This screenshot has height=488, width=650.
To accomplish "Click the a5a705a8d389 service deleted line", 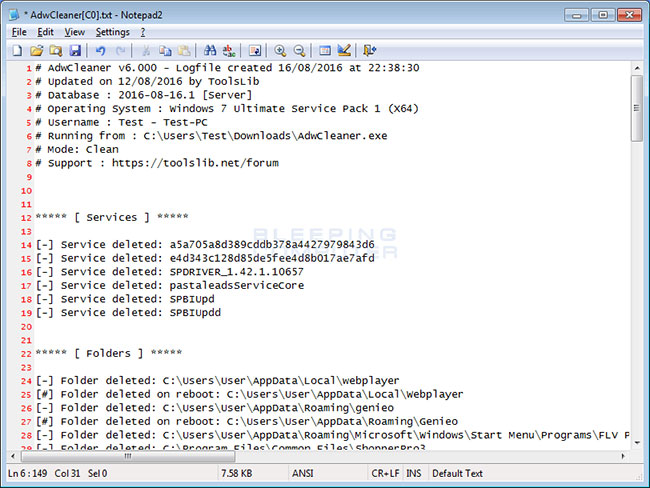I will coord(205,245).
